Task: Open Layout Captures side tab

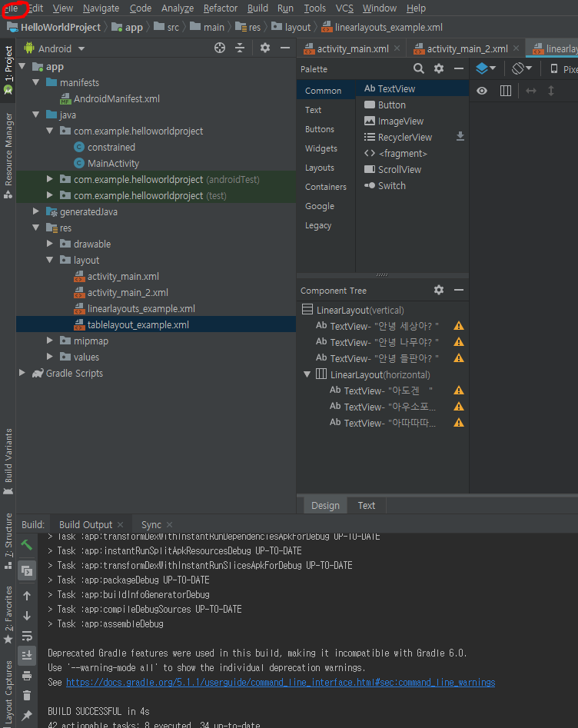Action: (x=8, y=694)
